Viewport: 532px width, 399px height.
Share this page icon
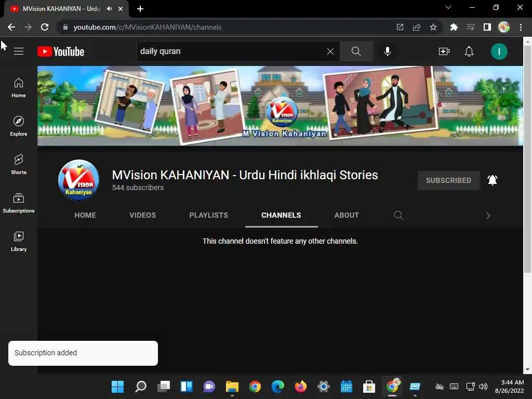[x=417, y=27]
